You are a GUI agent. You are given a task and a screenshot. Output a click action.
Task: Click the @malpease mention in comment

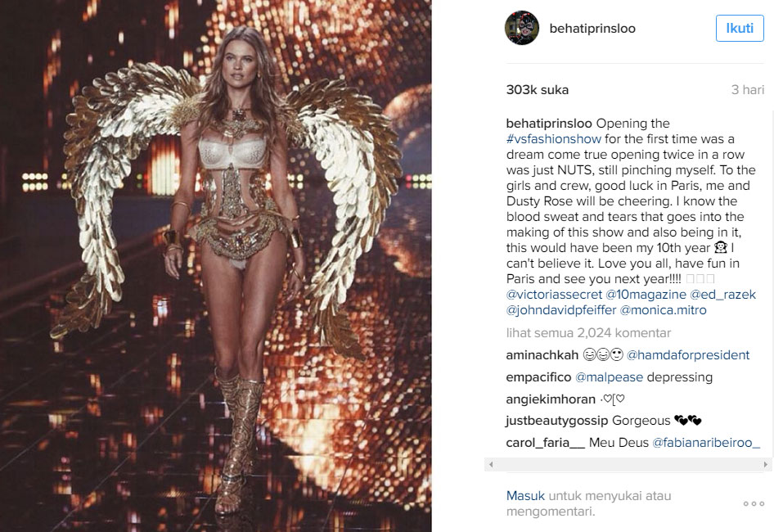tap(609, 377)
